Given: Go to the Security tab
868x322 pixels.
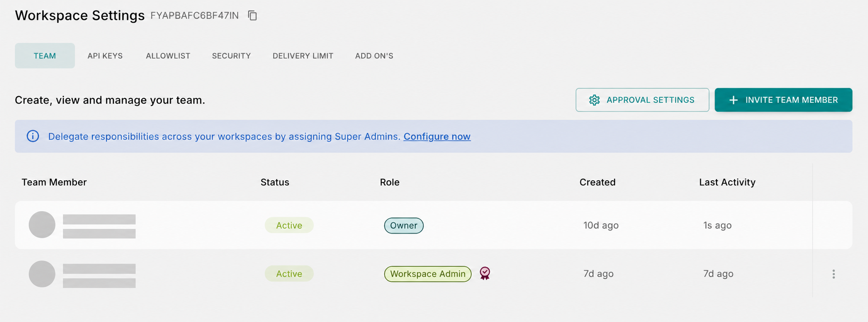Looking at the screenshot, I should [x=231, y=56].
